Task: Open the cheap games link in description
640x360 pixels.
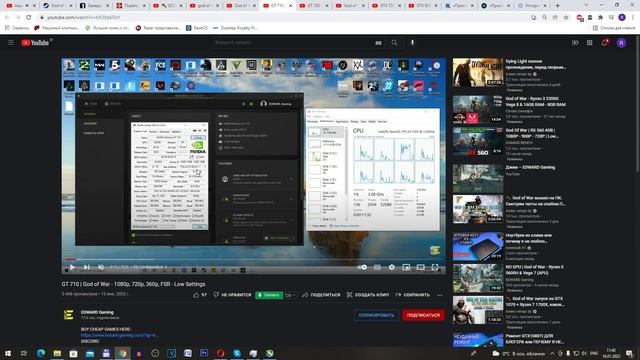Action: pyautogui.click(x=119, y=335)
